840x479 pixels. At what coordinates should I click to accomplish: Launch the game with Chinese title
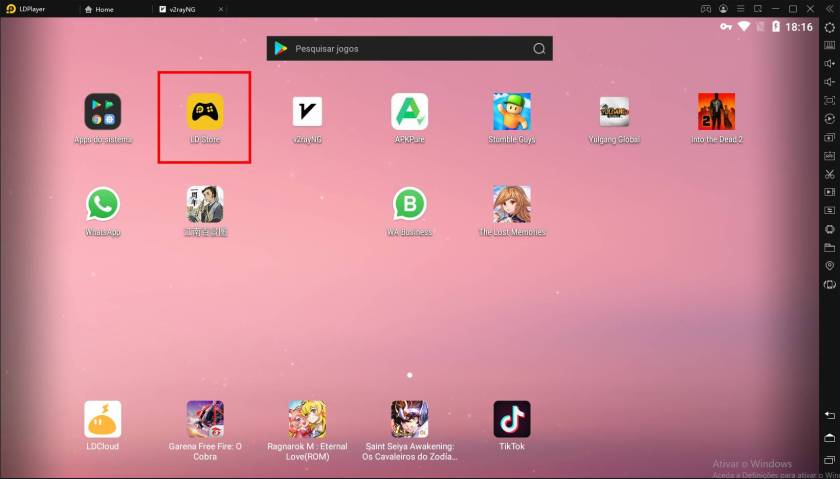[x=205, y=204]
